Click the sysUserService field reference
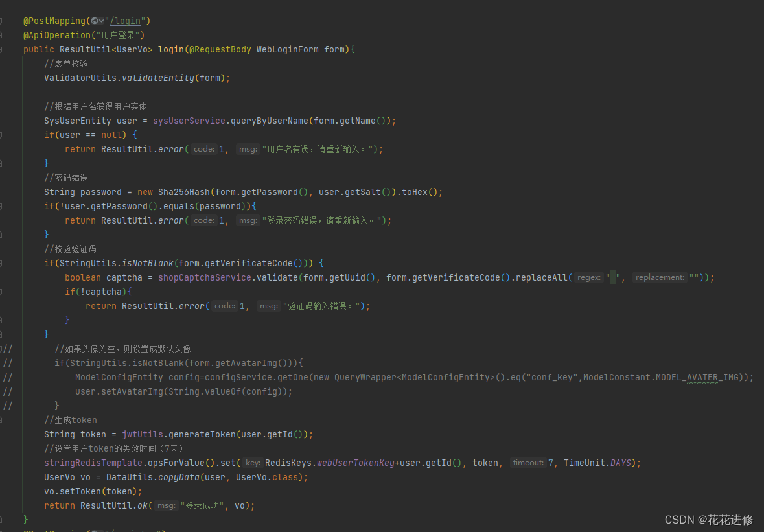This screenshot has height=532, width=764. click(x=189, y=121)
